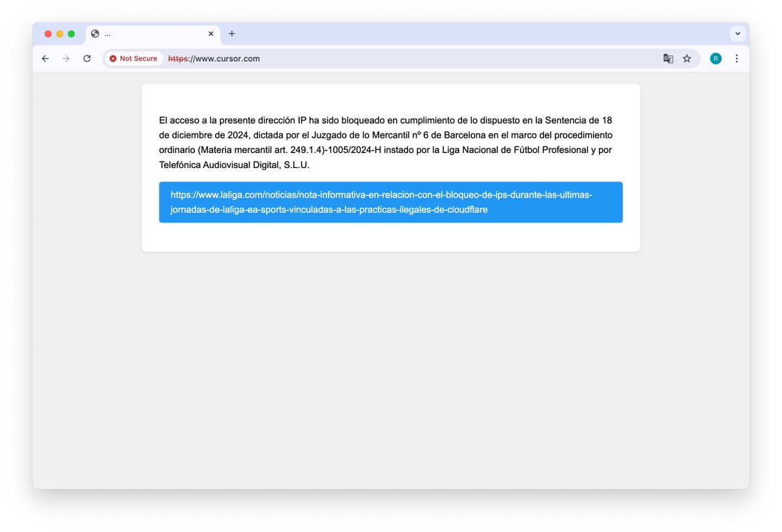This screenshot has width=782, height=532.
Task: Click the Not Secure label text
Action: point(139,58)
